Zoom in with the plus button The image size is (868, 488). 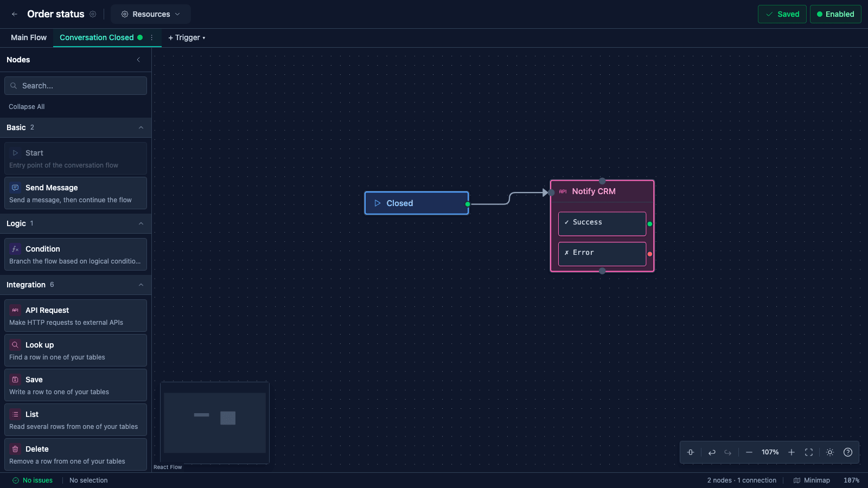[x=792, y=452]
